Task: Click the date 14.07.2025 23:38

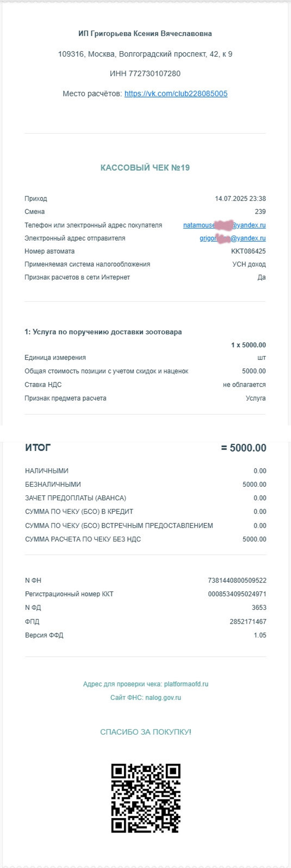Action: (240, 199)
